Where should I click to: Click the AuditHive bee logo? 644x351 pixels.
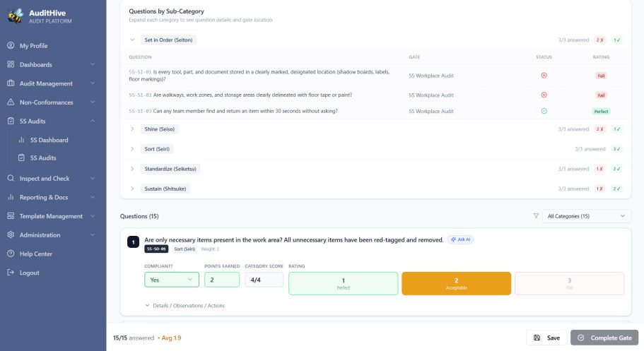(15, 16)
